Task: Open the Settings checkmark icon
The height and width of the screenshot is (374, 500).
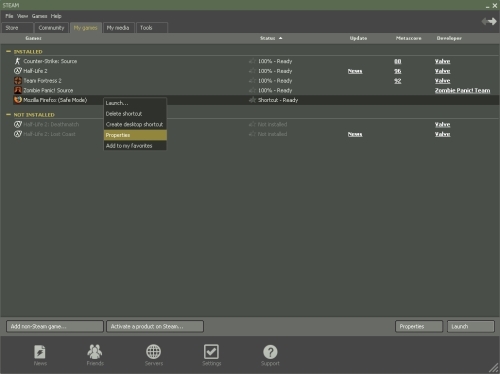Action: point(211,351)
